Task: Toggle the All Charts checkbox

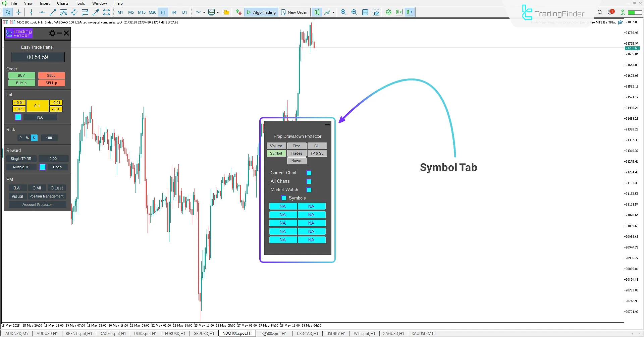Action: point(309,181)
